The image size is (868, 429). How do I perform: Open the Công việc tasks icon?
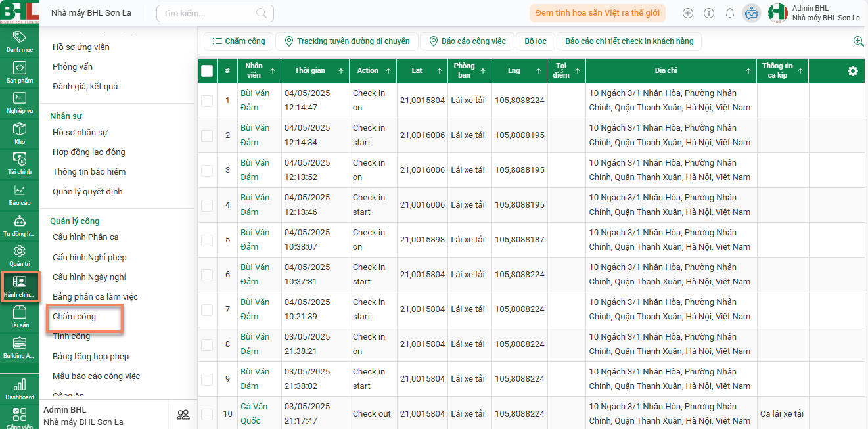[x=20, y=417]
